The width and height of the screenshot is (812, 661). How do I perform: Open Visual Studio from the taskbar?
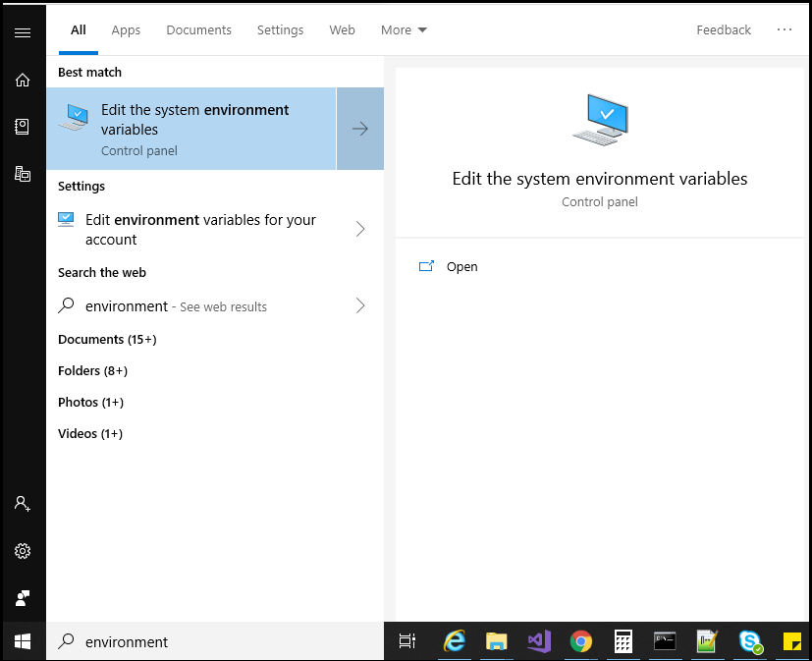coord(539,641)
